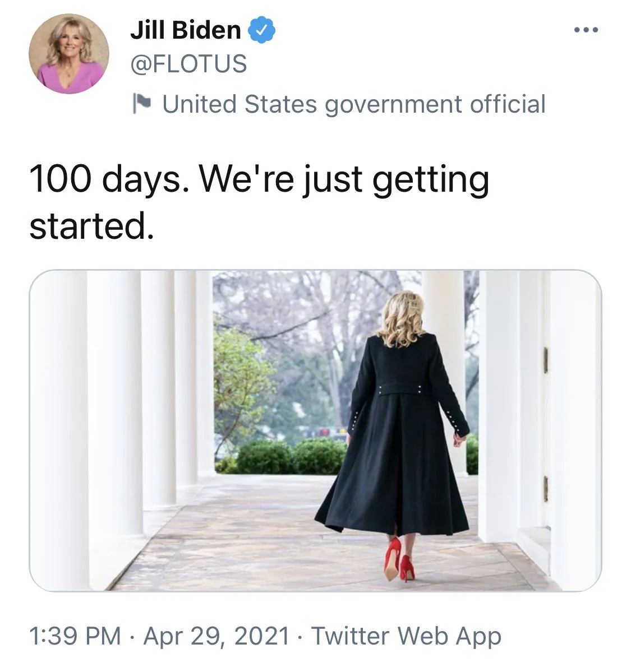Open the round profile avatar photo
This screenshot has width=631, height=672.
(69, 54)
